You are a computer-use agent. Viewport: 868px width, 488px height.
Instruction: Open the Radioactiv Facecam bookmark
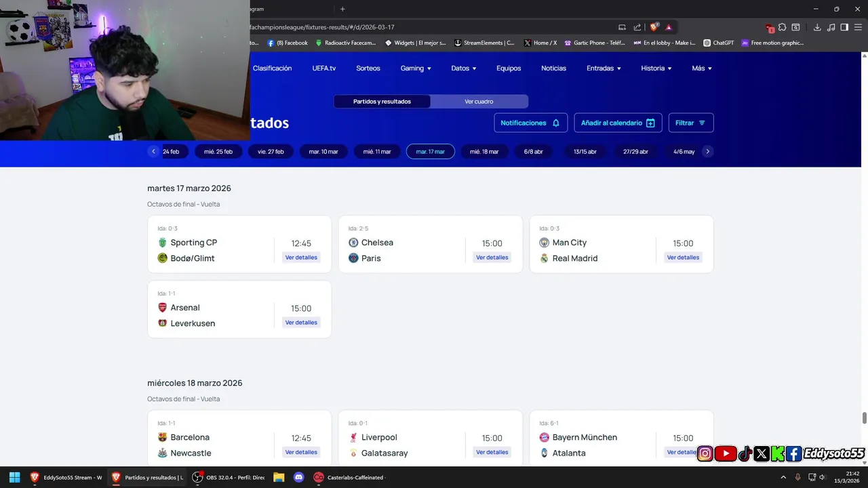[x=345, y=43]
